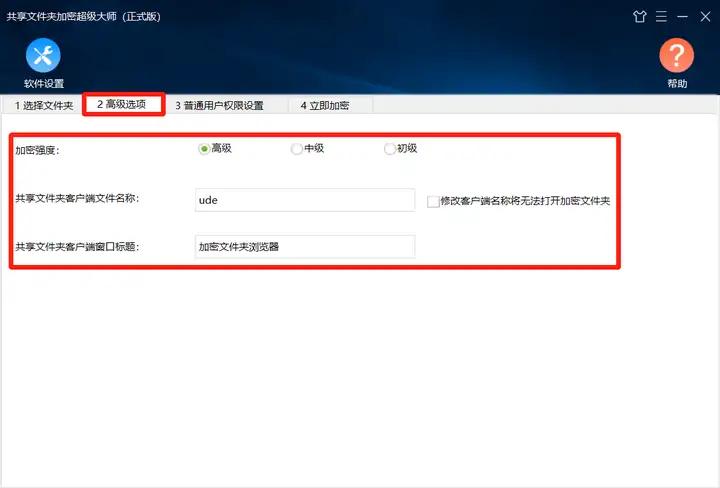Click the client file name field containing ude
Viewport: 720px width, 488px height.
click(304, 200)
